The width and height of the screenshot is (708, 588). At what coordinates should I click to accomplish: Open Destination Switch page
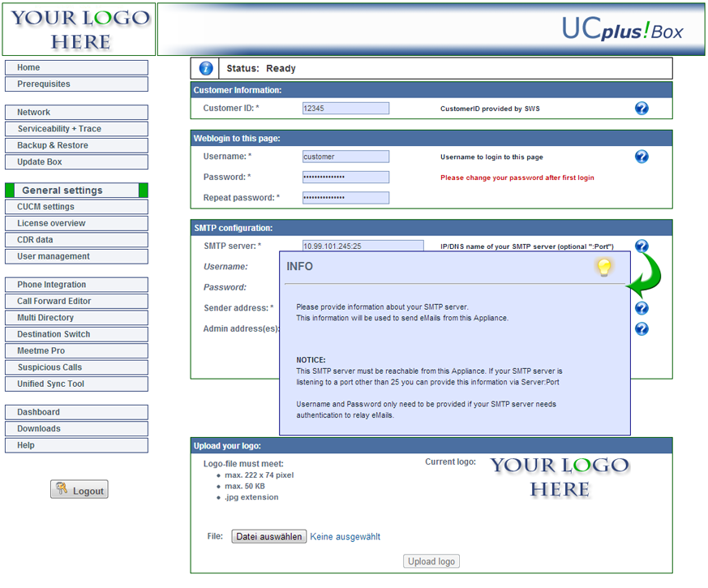click(76, 334)
